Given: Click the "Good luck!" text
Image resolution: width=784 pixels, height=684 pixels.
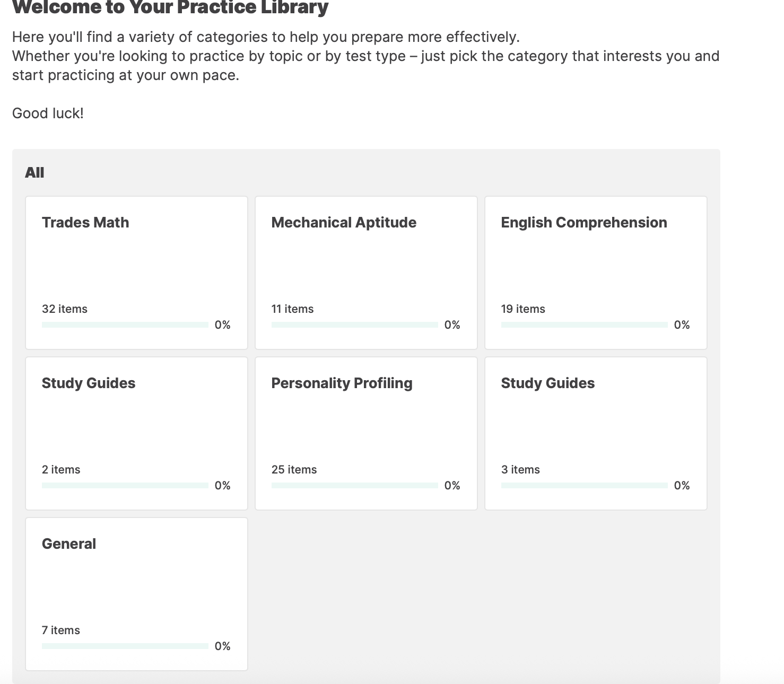Looking at the screenshot, I should [48, 113].
